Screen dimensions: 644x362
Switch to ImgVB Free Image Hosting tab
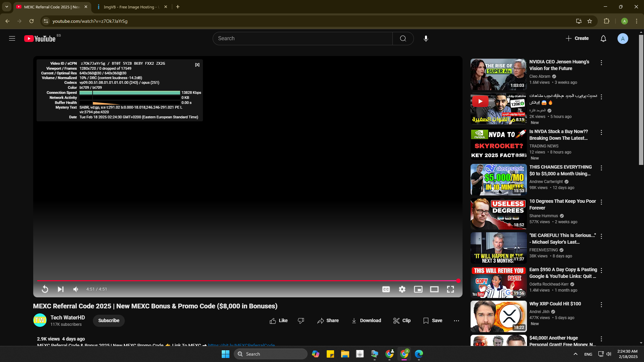coord(131,7)
